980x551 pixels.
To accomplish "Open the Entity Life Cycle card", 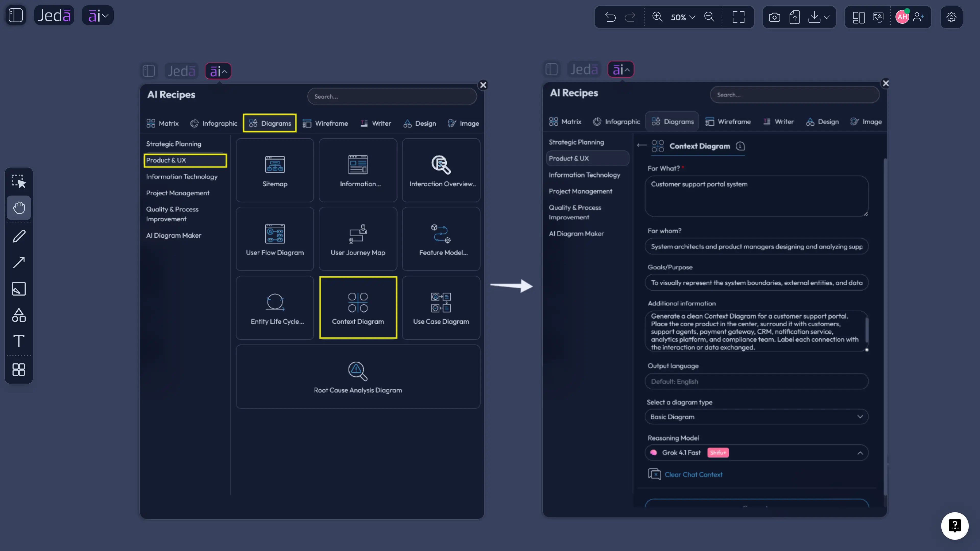I will [275, 308].
